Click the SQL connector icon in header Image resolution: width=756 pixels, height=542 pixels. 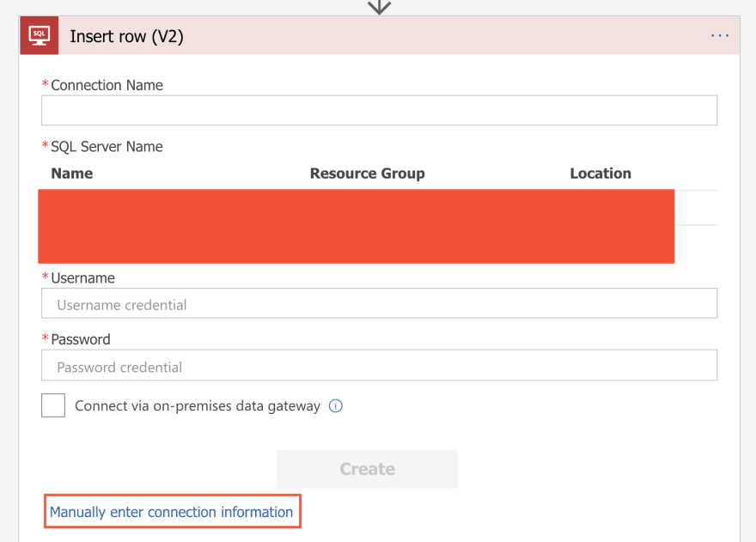click(x=39, y=35)
